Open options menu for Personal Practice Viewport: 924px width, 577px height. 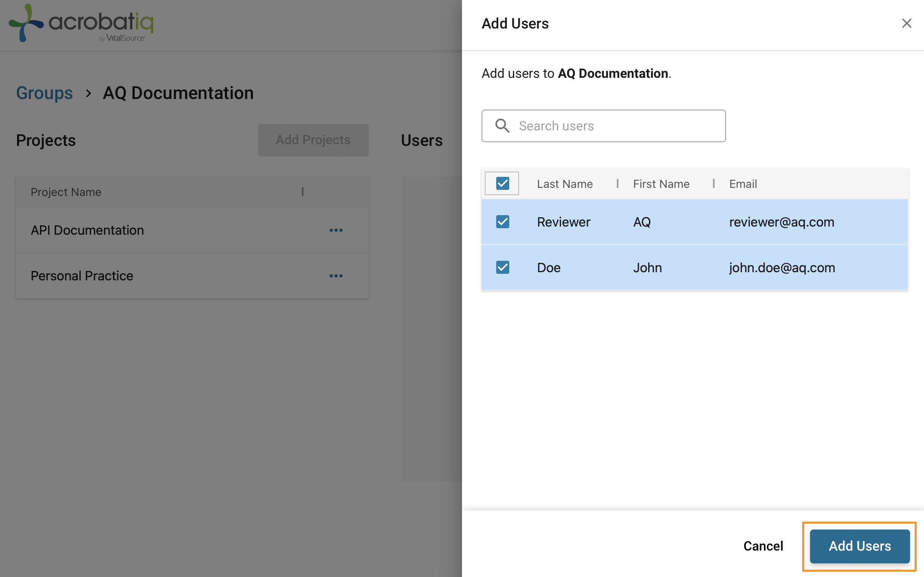(x=336, y=276)
